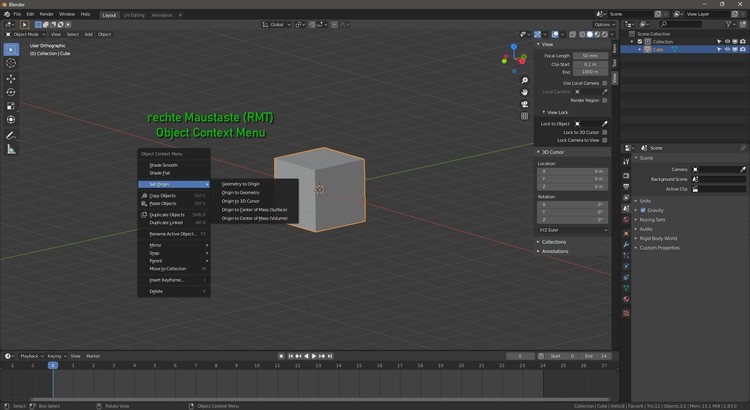The height and width of the screenshot is (410, 750).
Task: Click the Clip Start 0.1 m field
Action: point(590,64)
